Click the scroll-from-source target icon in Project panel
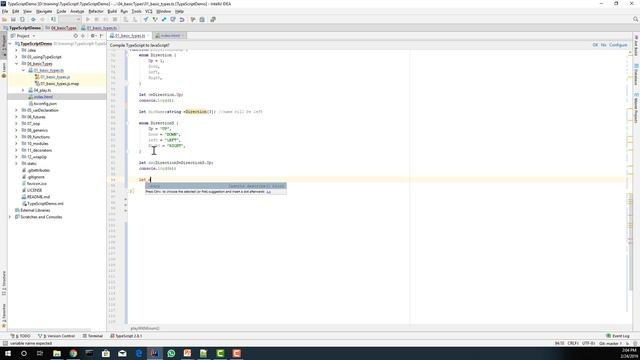 pyautogui.click(x=76, y=36)
